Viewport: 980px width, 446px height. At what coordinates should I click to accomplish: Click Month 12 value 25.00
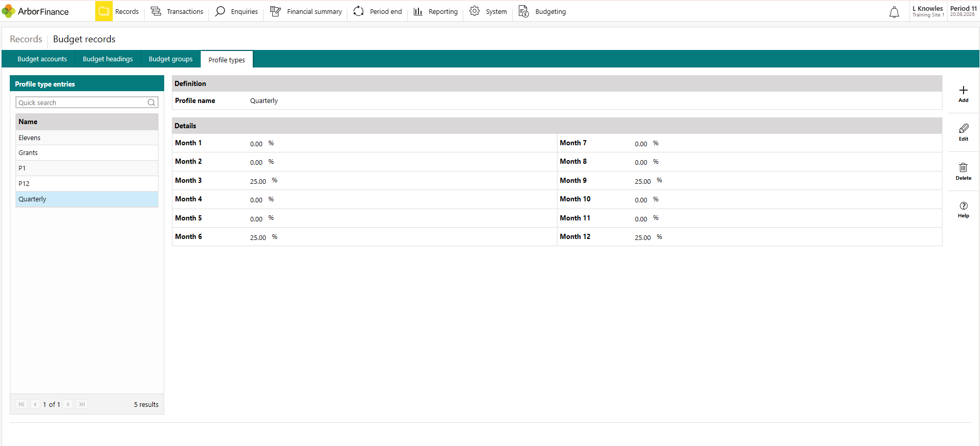(643, 237)
